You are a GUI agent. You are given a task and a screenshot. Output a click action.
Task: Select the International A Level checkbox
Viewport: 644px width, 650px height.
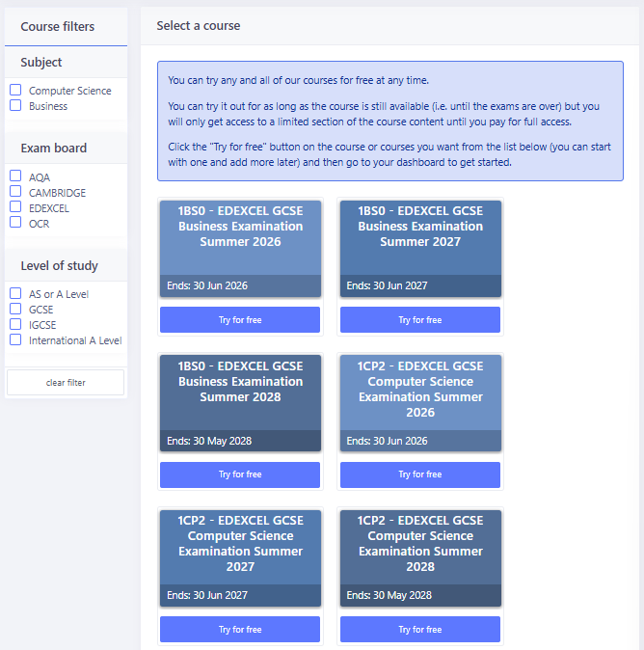click(x=15, y=339)
